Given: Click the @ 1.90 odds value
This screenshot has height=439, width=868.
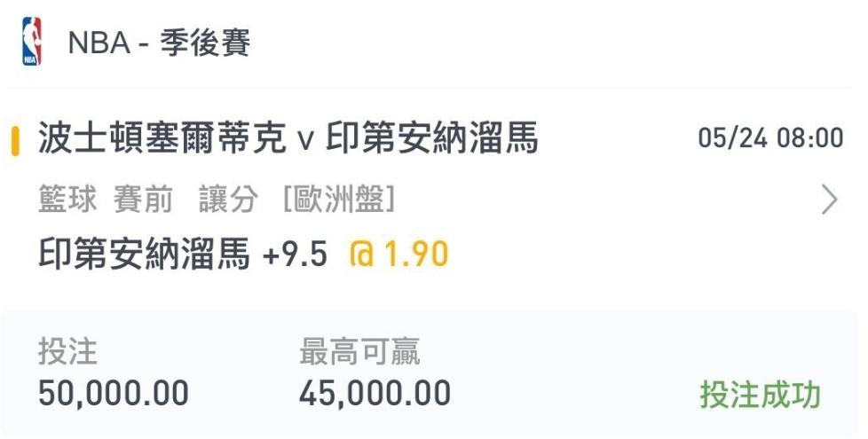Looking at the screenshot, I should coord(398,255).
